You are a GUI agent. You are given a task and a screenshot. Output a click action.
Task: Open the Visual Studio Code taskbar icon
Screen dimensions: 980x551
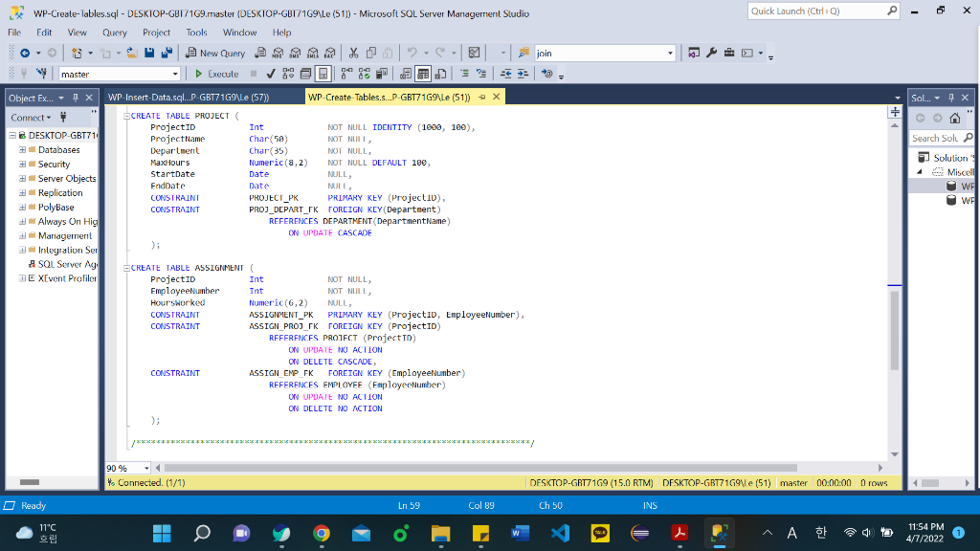click(x=560, y=532)
